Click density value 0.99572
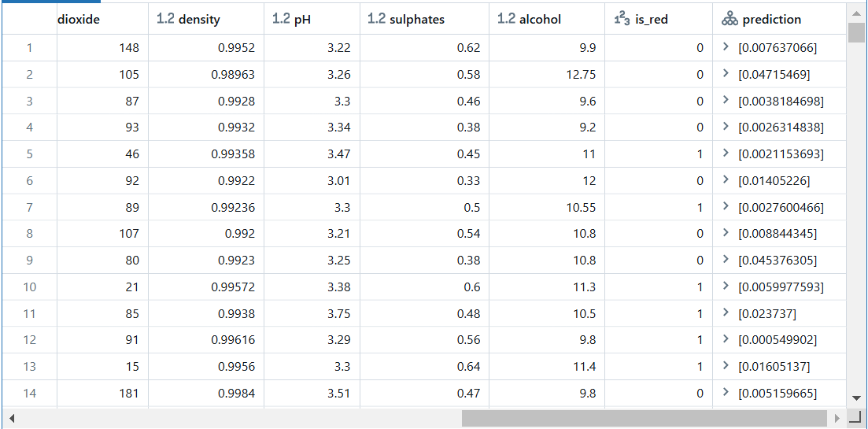Screen dimensions: 868x429 pyautogui.click(x=233, y=287)
